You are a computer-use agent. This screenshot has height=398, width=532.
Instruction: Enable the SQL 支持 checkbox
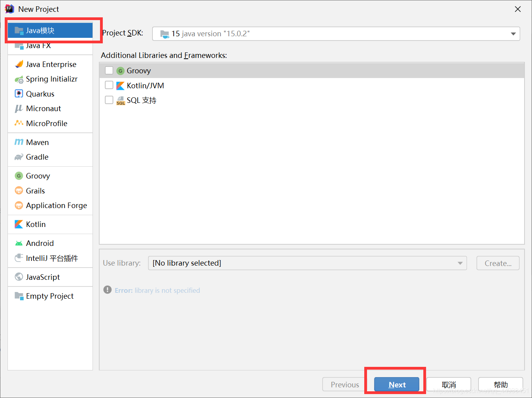click(109, 100)
